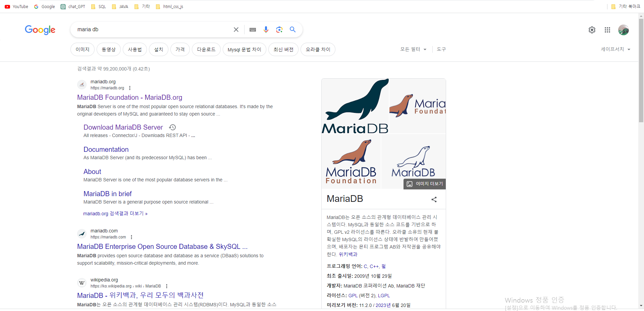Open the 펄 language link

[x=383, y=266]
